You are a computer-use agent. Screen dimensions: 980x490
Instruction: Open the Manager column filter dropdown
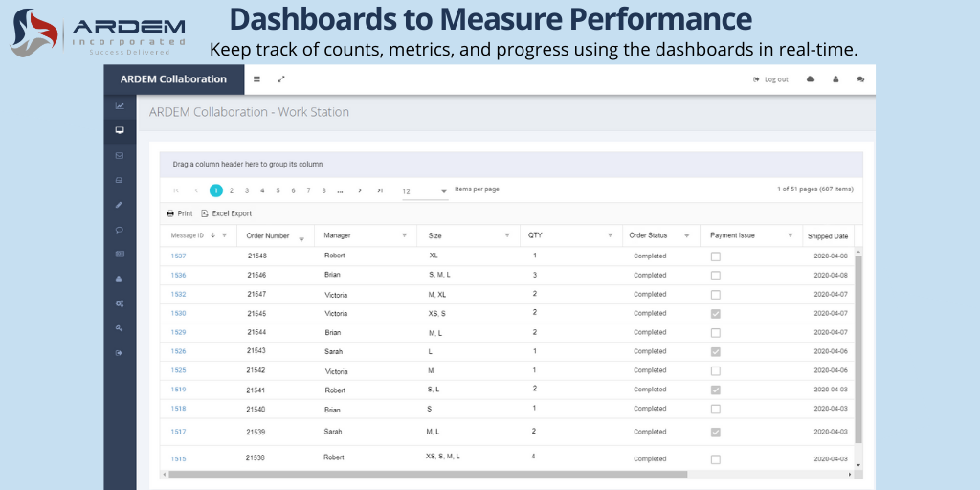point(404,235)
